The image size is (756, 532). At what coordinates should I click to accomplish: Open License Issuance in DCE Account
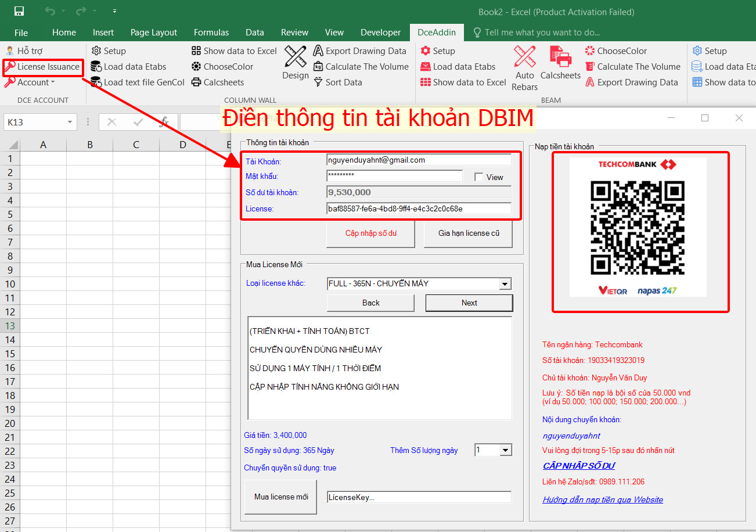[42, 67]
